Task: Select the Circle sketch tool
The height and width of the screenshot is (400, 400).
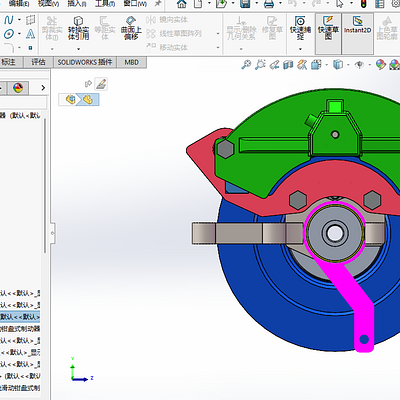Action: [x=9, y=34]
